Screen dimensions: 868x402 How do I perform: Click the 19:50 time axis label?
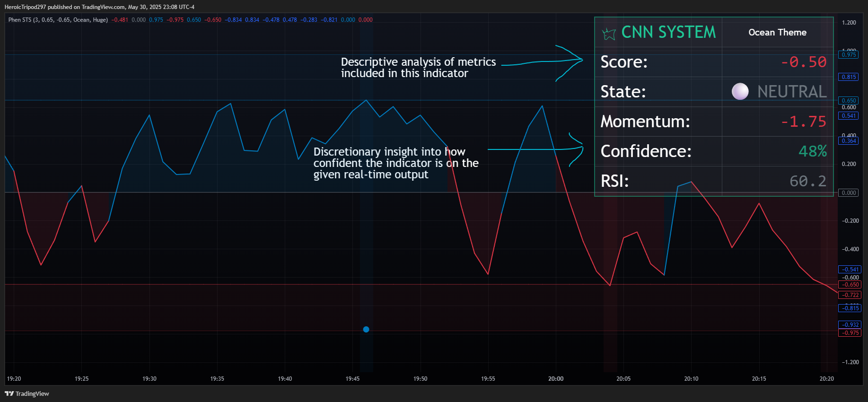(x=421, y=379)
